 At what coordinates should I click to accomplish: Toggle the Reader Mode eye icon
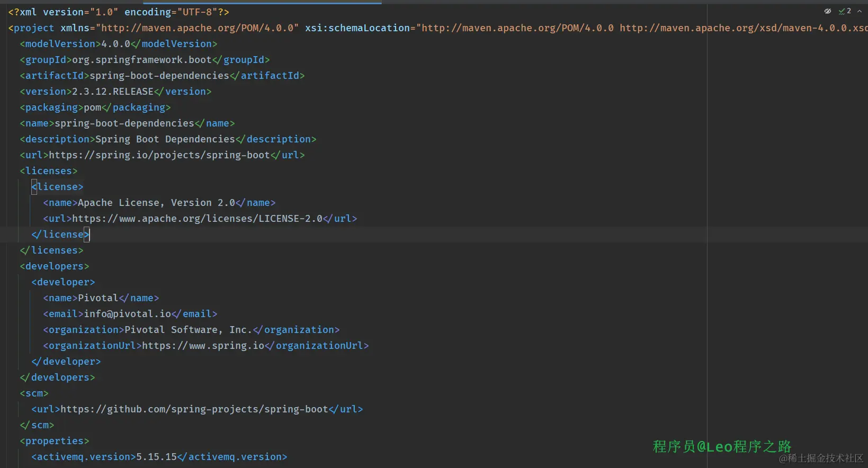point(827,11)
